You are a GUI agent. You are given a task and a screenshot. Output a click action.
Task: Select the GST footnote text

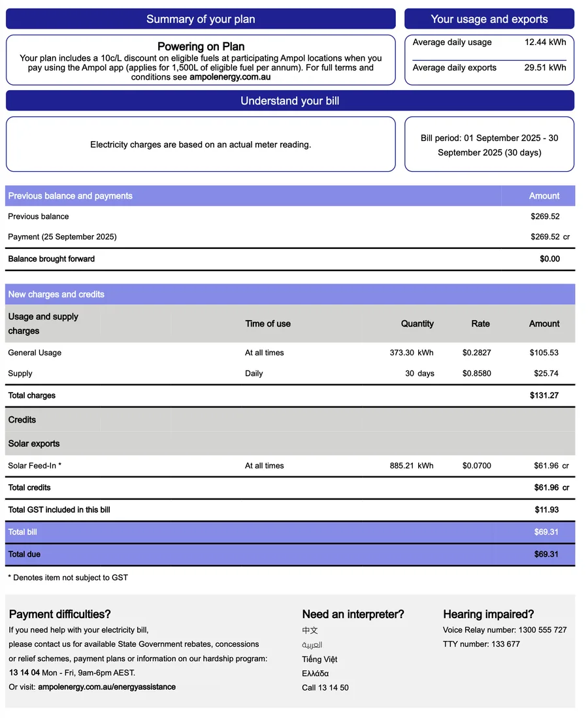pos(68,578)
